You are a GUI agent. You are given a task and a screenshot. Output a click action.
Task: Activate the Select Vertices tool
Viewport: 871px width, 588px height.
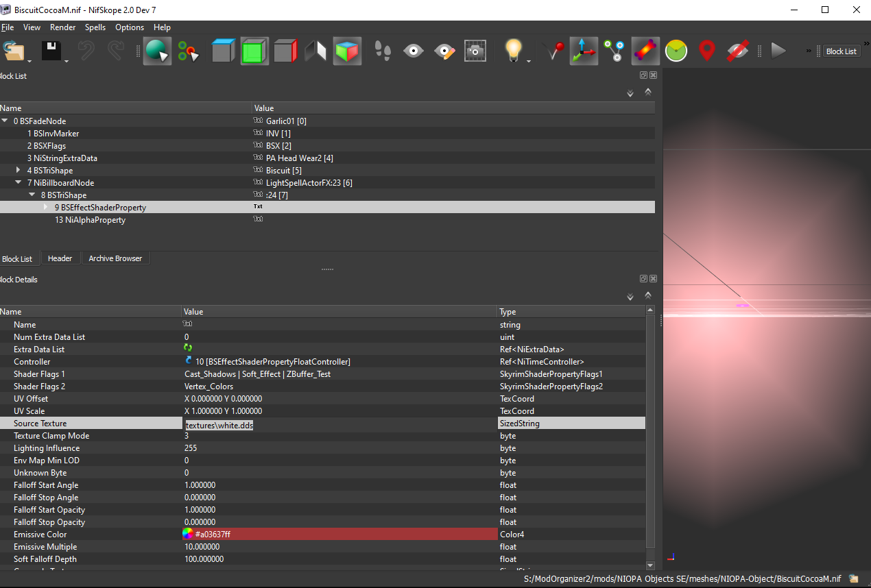click(188, 51)
